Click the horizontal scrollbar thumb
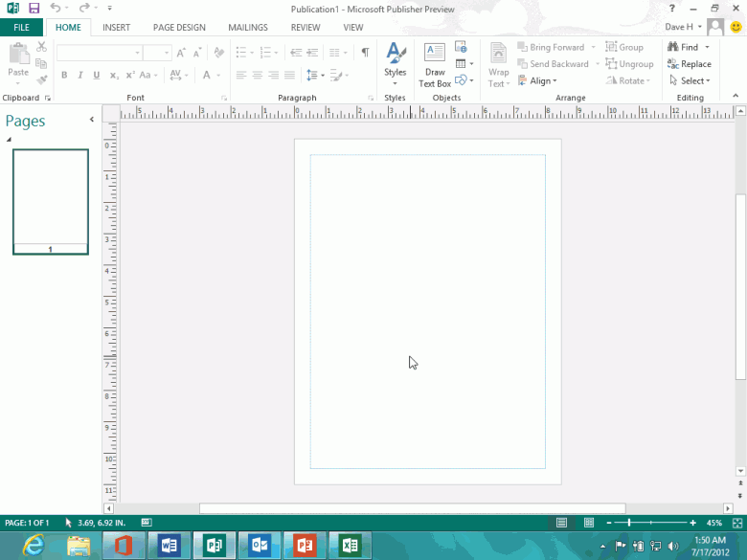The image size is (747, 560). tap(412, 508)
